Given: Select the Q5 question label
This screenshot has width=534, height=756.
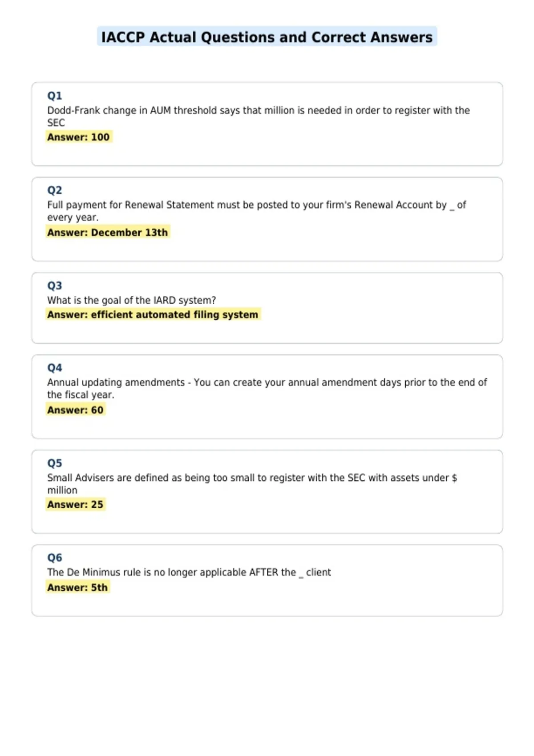Looking at the screenshot, I should 55,463.
